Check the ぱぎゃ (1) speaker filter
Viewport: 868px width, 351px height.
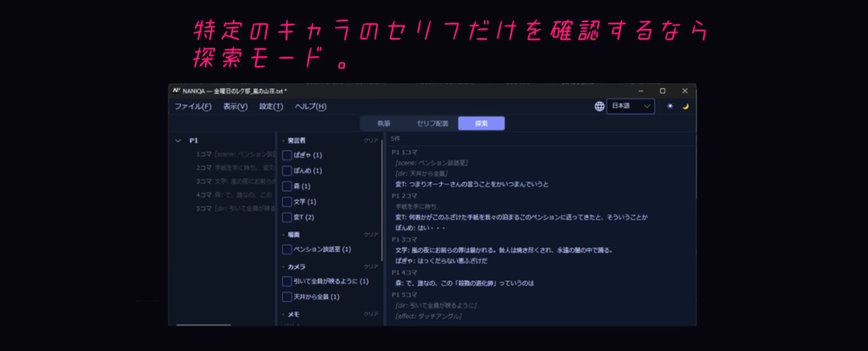click(x=287, y=155)
